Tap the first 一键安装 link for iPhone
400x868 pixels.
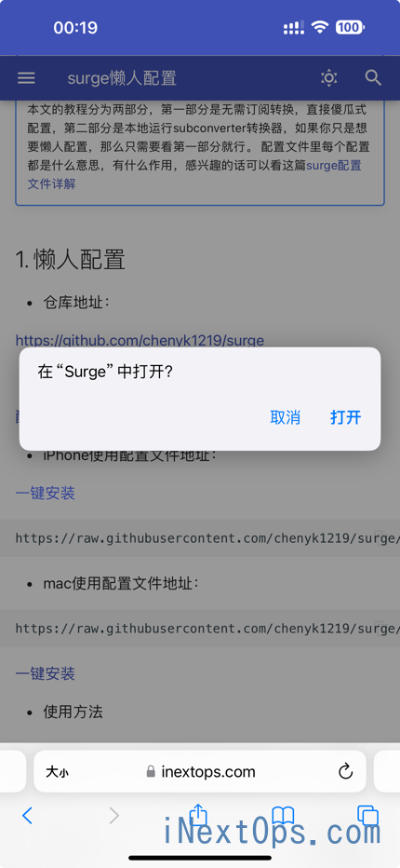[46, 494]
